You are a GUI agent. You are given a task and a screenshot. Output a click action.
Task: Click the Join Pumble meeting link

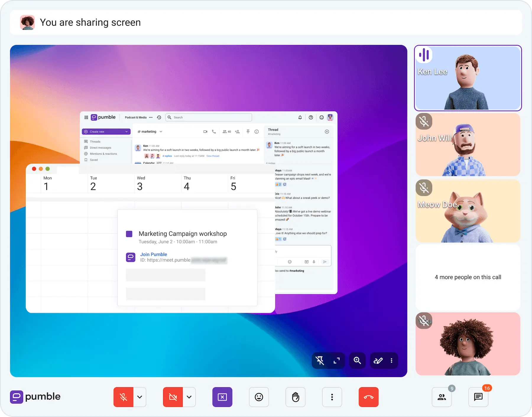coord(154,254)
